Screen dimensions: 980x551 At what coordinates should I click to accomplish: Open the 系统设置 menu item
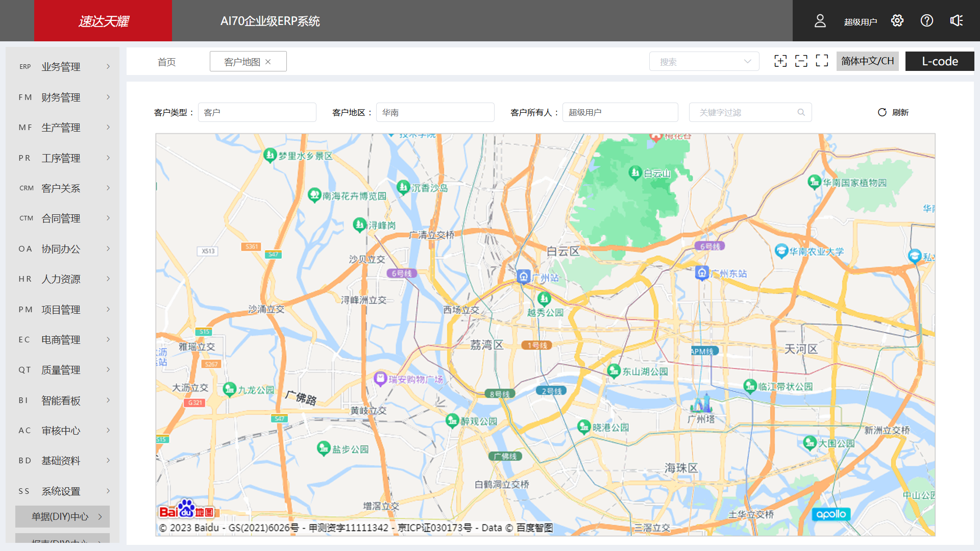pos(62,491)
